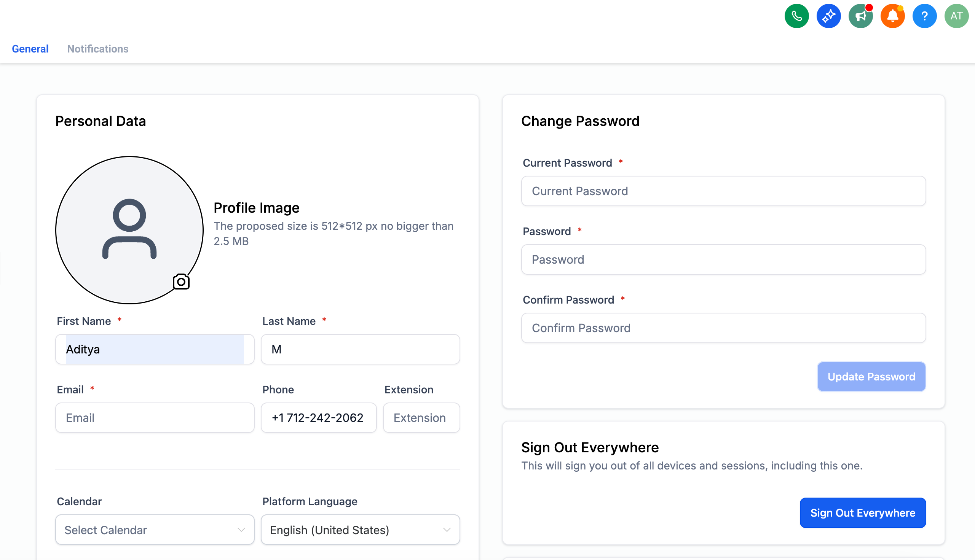This screenshot has height=560, width=975.
Task: Open the AT user avatar menu
Action: click(x=956, y=16)
